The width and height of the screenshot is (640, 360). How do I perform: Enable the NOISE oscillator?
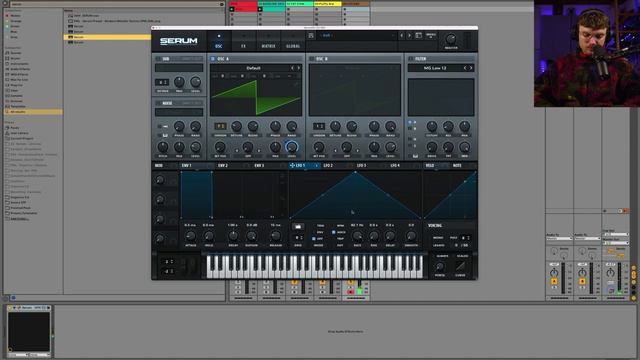(158, 103)
